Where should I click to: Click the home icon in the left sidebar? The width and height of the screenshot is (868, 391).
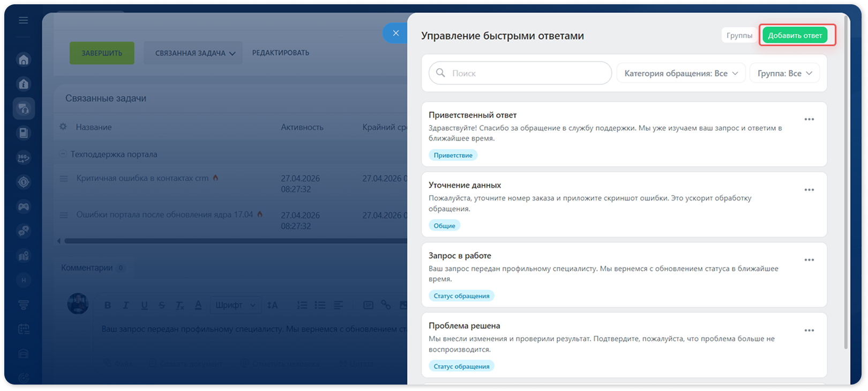[24, 60]
